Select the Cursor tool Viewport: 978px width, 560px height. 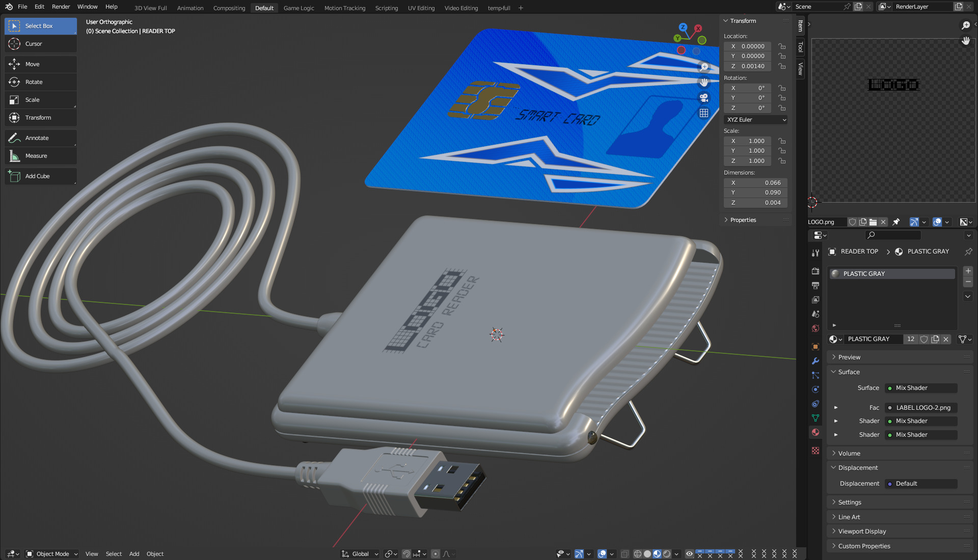click(41, 44)
